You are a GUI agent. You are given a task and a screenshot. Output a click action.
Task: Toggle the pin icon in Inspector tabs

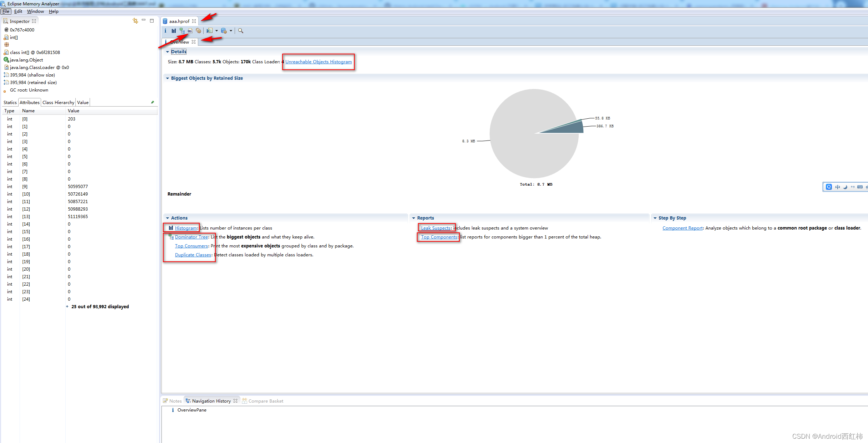tap(153, 102)
